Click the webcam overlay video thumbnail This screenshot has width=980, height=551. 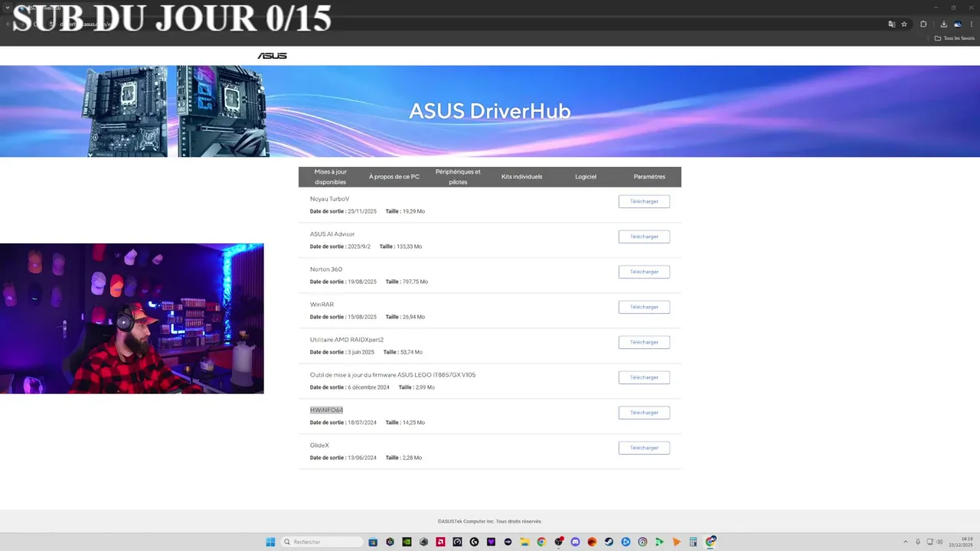point(132,318)
